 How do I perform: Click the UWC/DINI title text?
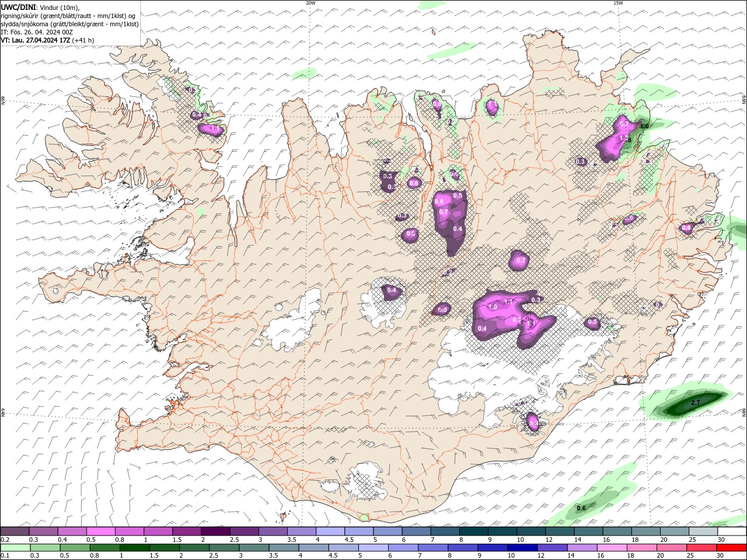pos(18,7)
